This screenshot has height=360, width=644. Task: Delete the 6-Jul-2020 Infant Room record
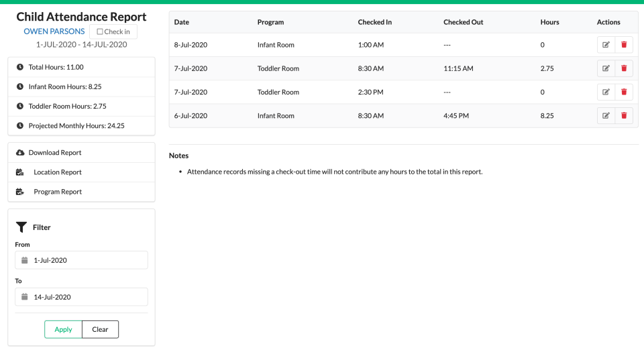[x=624, y=115]
